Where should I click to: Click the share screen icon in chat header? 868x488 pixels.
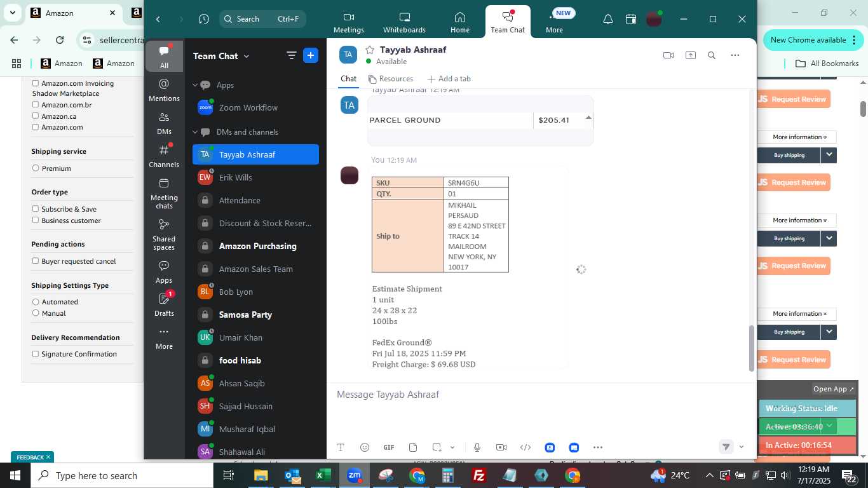[691, 55]
